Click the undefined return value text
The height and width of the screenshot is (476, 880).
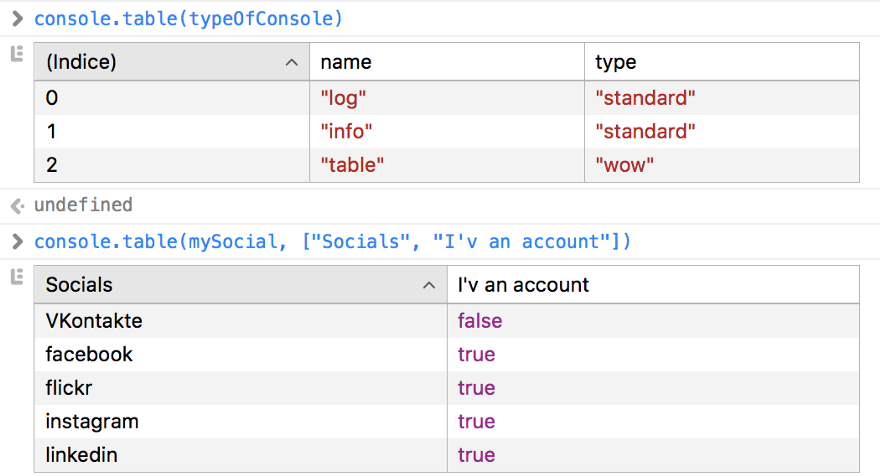click(83, 205)
